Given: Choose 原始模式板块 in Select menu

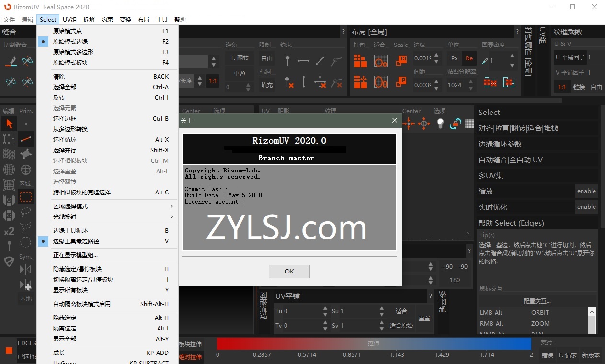Looking at the screenshot, I should [107, 62].
